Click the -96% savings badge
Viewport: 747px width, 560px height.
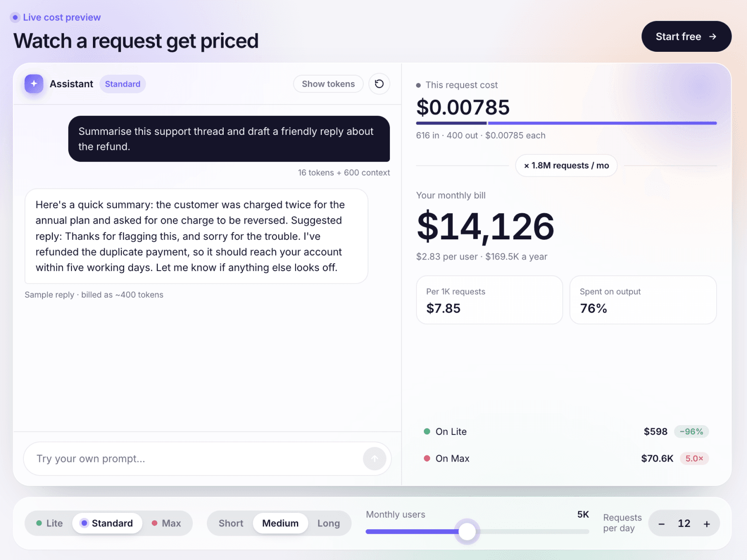[x=691, y=432]
